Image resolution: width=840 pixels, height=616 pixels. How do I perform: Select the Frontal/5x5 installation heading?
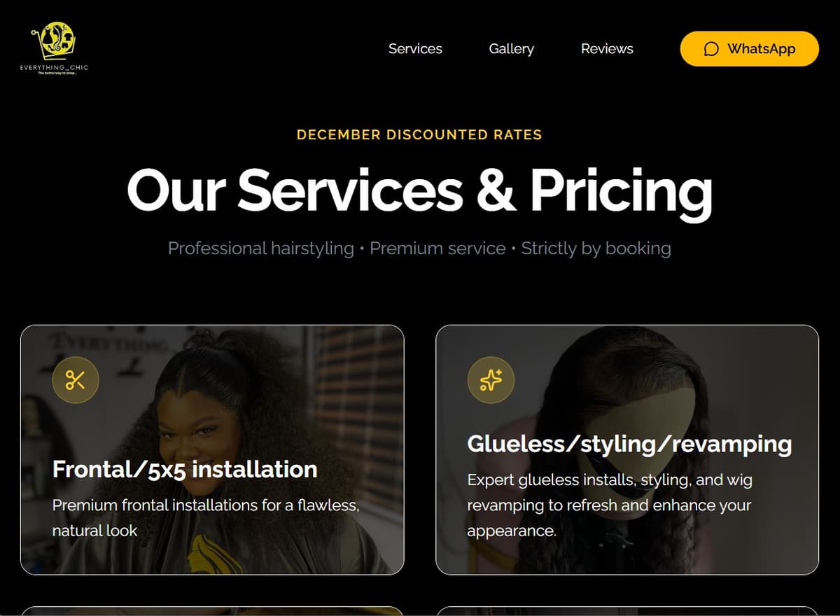pyautogui.click(x=185, y=469)
